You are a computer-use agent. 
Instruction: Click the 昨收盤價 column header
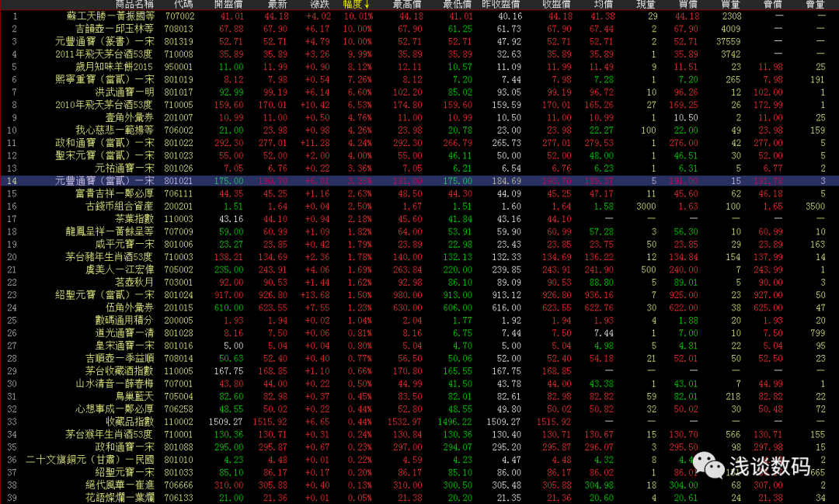pyautogui.click(x=501, y=5)
